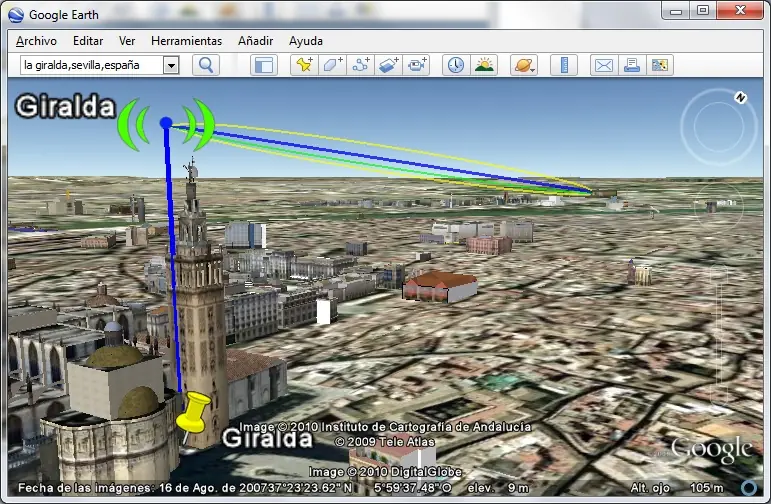The width and height of the screenshot is (771, 504).
Task: Click the N north compass indicator
Action: point(740,97)
